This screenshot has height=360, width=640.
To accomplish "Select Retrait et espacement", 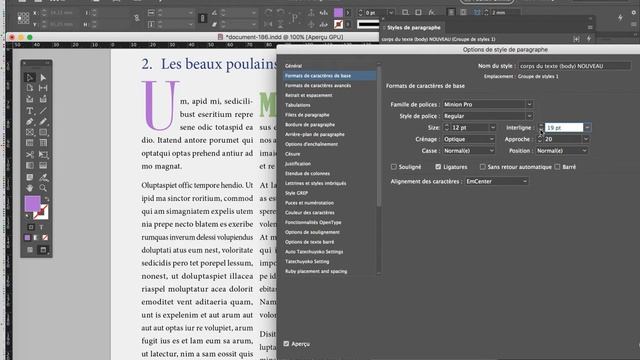I will 309,95.
